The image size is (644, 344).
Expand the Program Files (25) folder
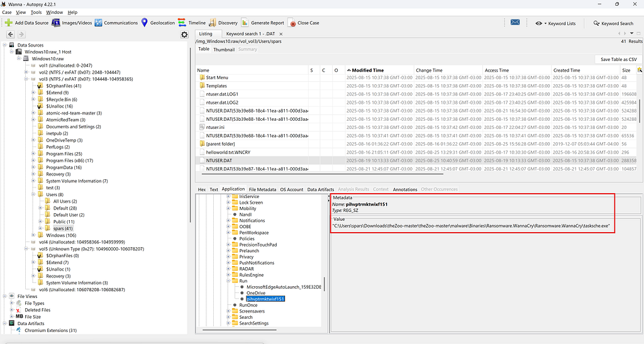pos(33,153)
